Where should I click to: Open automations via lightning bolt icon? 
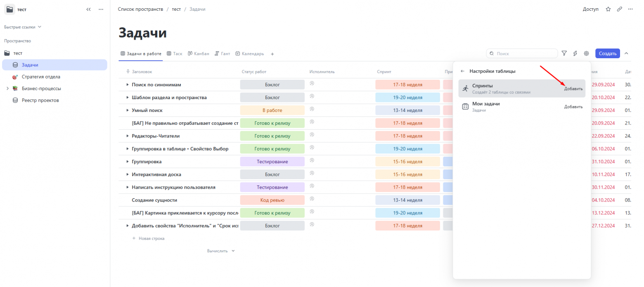pyautogui.click(x=575, y=53)
